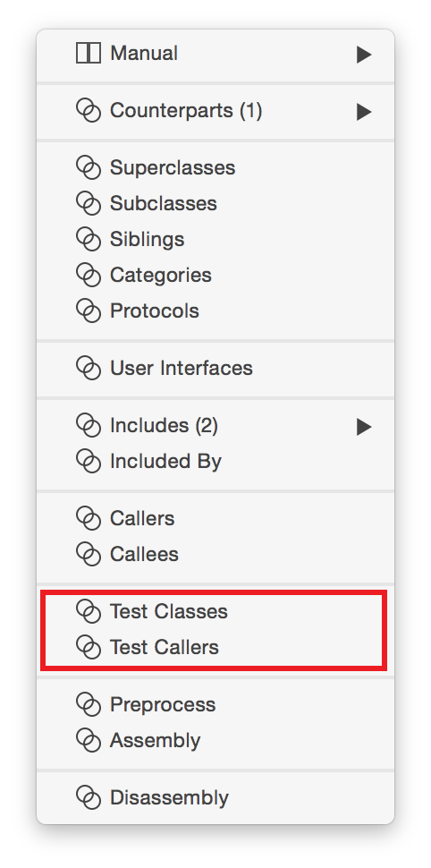Click the Manual split-pane icon
The image size is (431, 868).
[89, 54]
